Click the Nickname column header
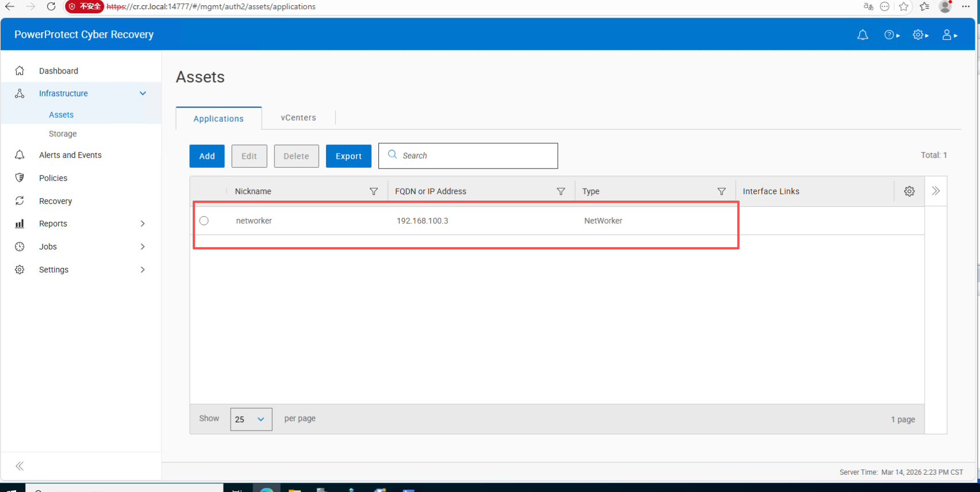Viewport: 980px width, 492px height. pos(253,191)
